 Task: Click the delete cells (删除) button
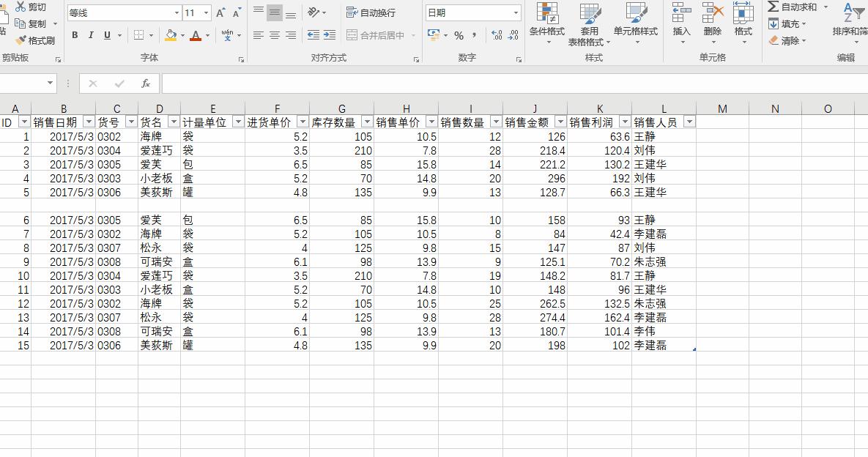pos(712,23)
